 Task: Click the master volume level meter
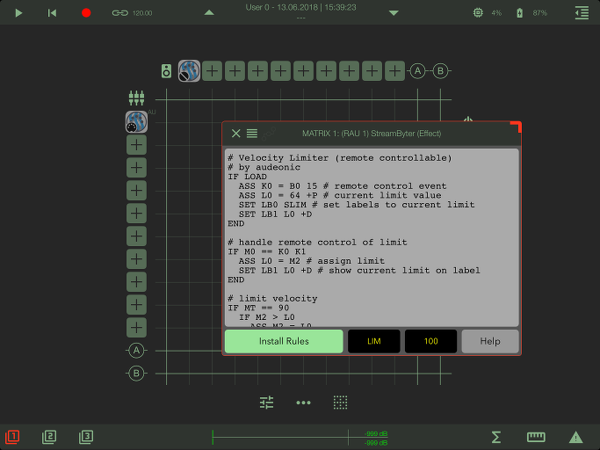click(x=300, y=437)
